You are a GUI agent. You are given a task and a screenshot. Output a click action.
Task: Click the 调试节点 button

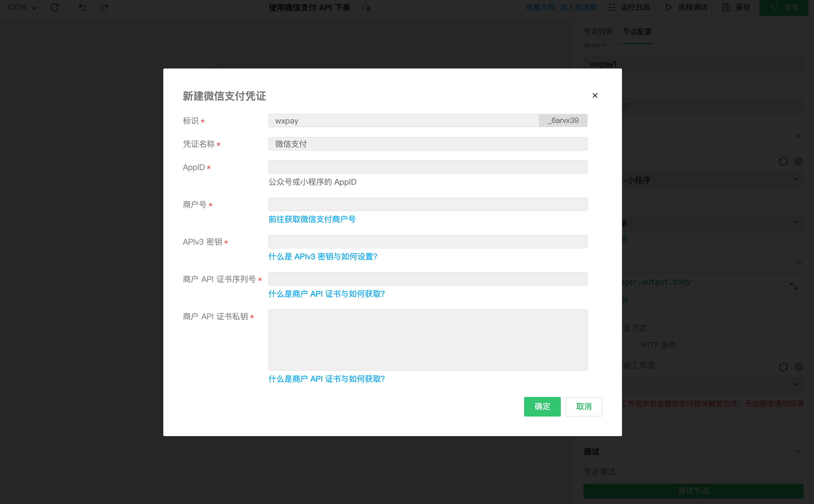pyautogui.click(x=694, y=491)
